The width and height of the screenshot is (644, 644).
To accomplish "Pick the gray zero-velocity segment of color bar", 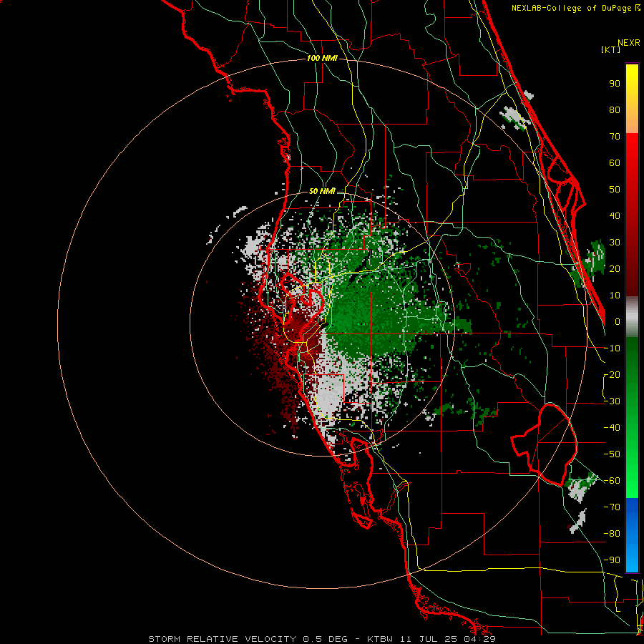I will (632, 316).
